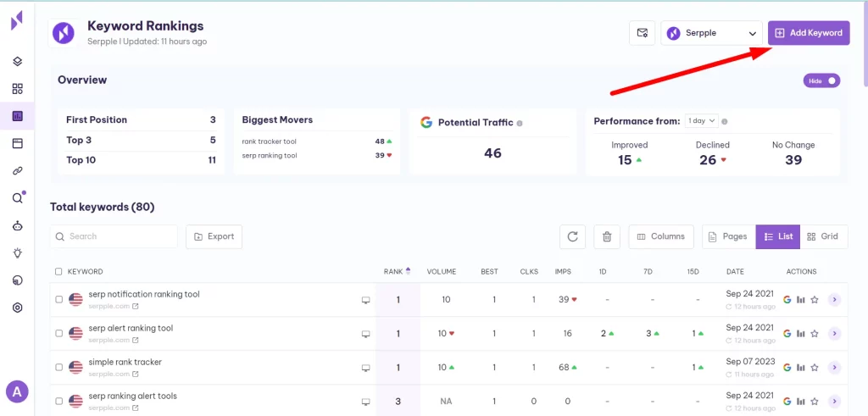Screen dimensions: 868x416
Task: Star the serp notification ranking tool keyword
Action: click(x=815, y=300)
